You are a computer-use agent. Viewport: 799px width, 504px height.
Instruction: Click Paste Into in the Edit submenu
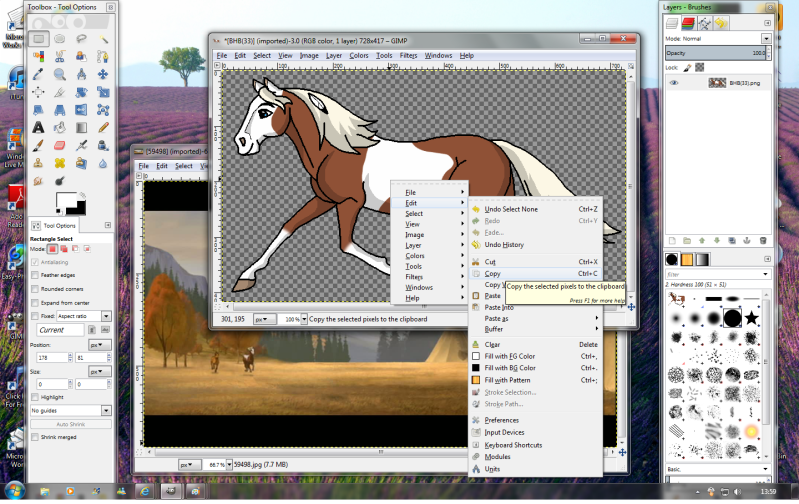[535, 307]
